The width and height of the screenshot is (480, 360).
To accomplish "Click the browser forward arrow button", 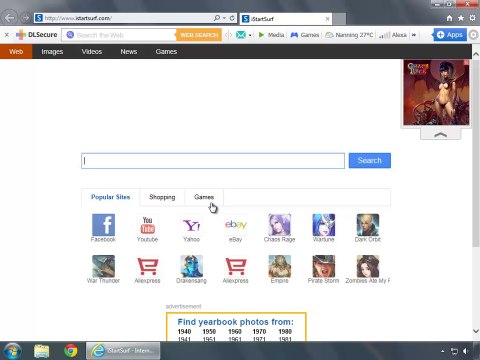I will [x=25, y=18].
